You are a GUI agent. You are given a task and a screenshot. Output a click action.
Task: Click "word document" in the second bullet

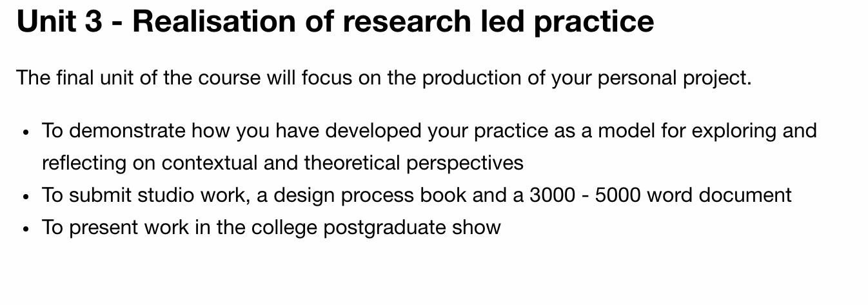[719, 195]
